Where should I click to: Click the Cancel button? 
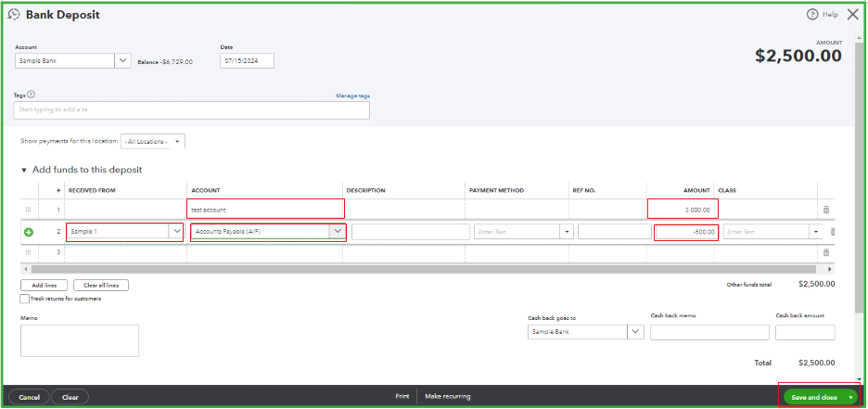click(30, 397)
